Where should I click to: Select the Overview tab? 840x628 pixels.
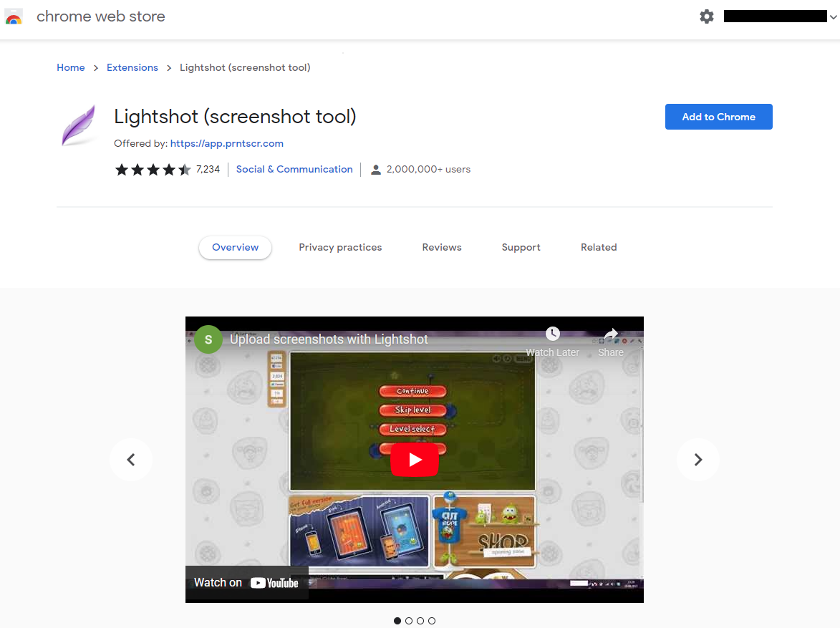(235, 248)
